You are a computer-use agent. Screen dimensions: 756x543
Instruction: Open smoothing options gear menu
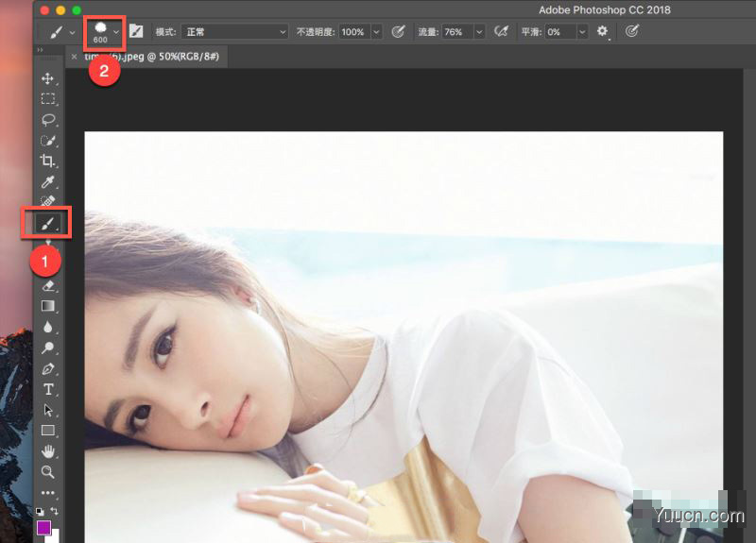[602, 31]
